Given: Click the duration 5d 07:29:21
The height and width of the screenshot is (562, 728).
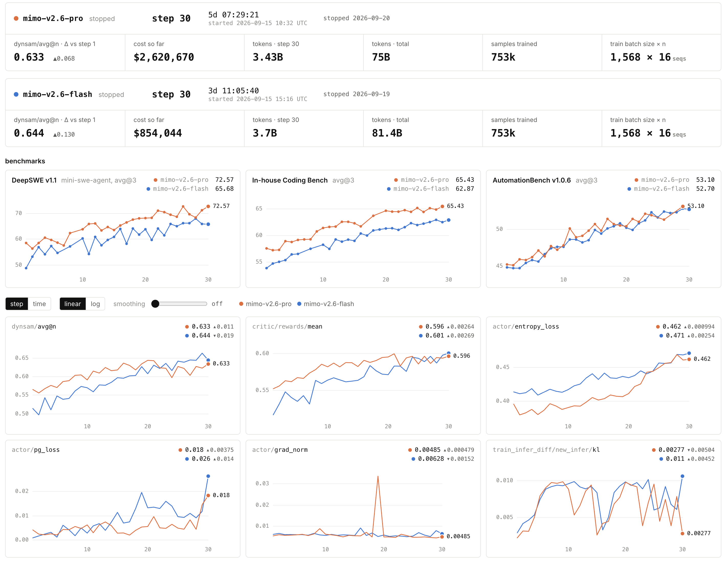Looking at the screenshot, I should pos(233,15).
